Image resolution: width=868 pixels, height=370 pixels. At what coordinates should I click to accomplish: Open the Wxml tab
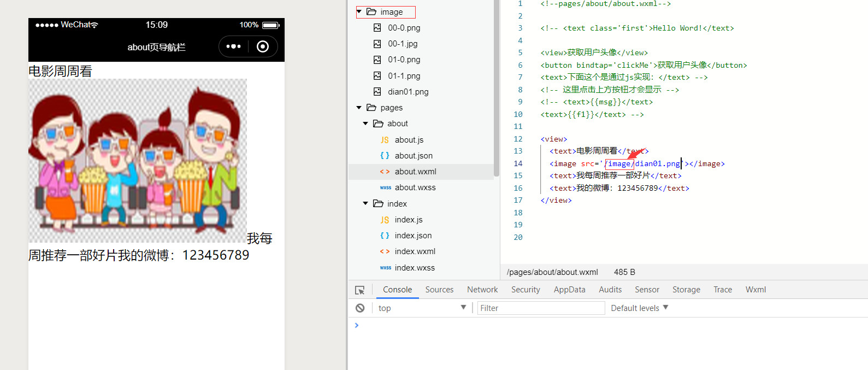click(x=756, y=290)
